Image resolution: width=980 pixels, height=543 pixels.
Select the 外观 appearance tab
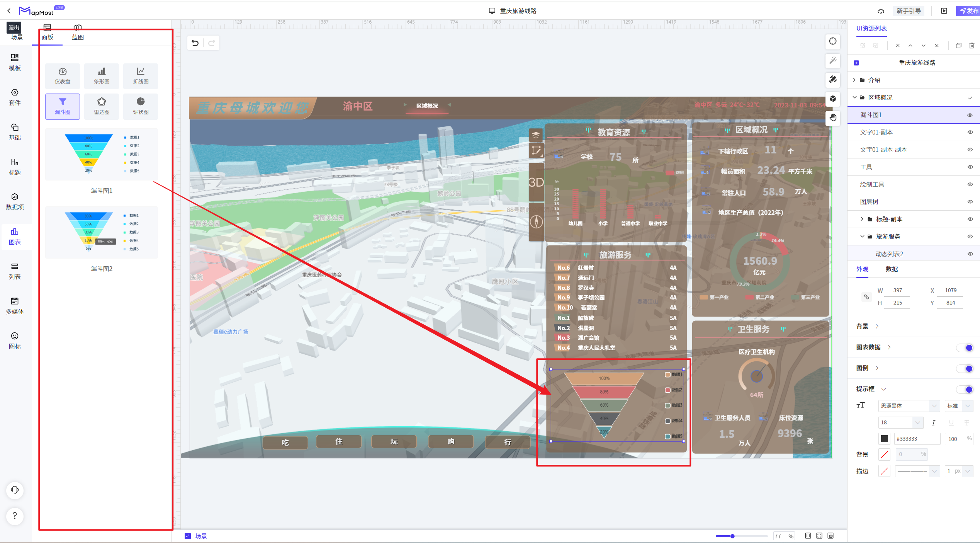point(862,269)
